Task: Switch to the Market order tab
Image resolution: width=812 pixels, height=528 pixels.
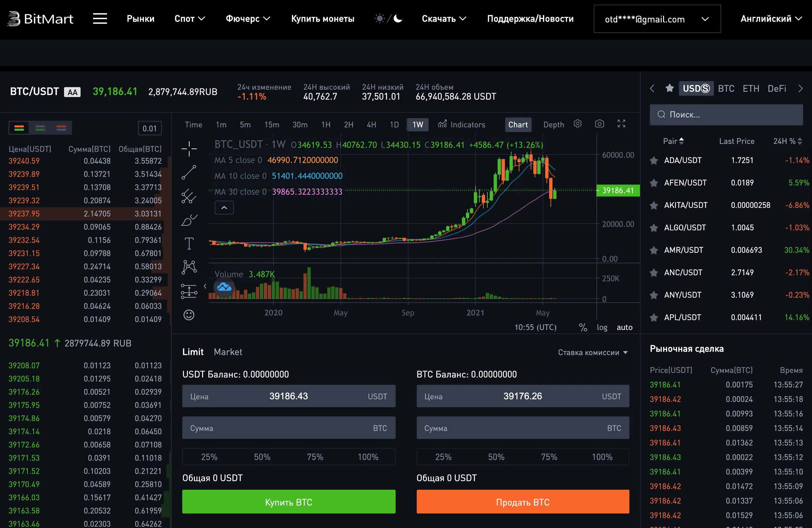Action: tap(228, 352)
